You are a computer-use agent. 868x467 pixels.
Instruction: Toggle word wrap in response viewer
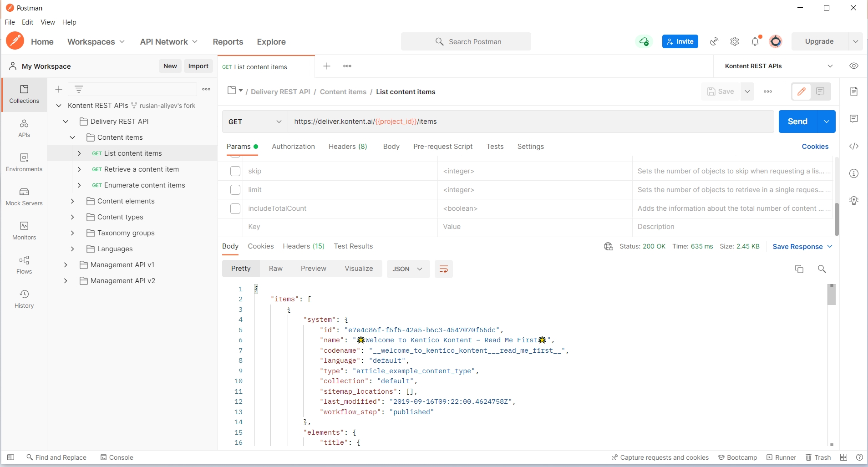point(443,269)
